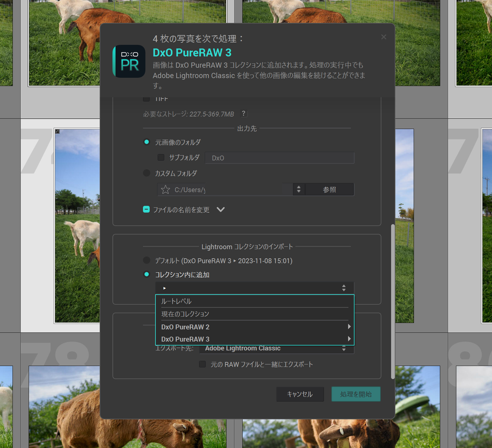Open the storage requirement help question mark
The height and width of the screenshot is (448, 492).
[x=243, y=113]
